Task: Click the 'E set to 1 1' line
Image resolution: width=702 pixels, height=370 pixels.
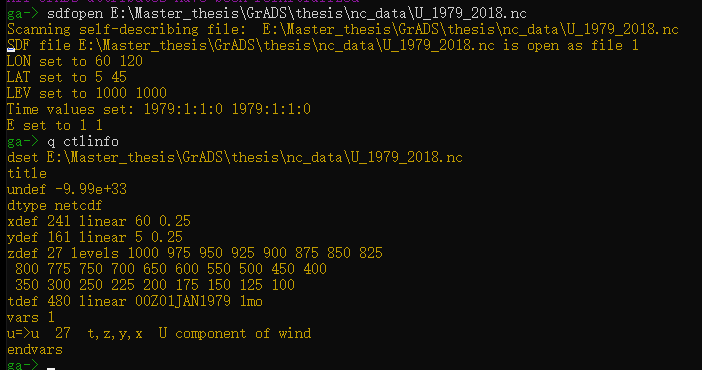Action: [x=55, y=125]
